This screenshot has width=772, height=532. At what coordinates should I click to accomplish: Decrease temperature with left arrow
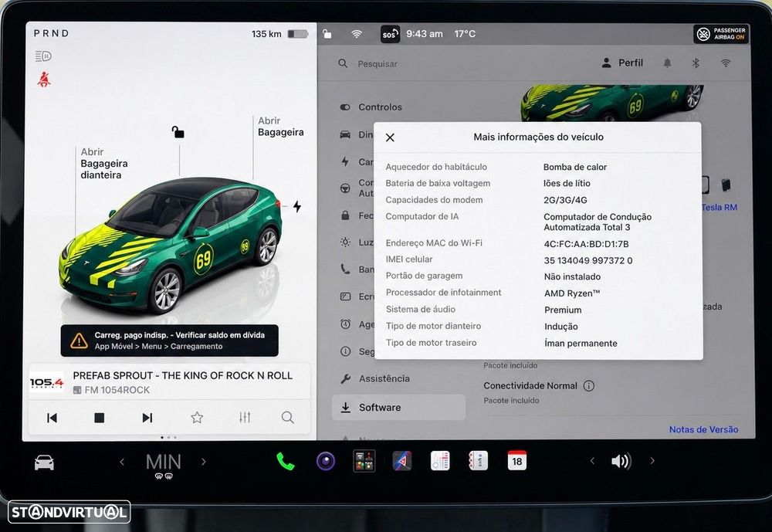pos(122,462)
